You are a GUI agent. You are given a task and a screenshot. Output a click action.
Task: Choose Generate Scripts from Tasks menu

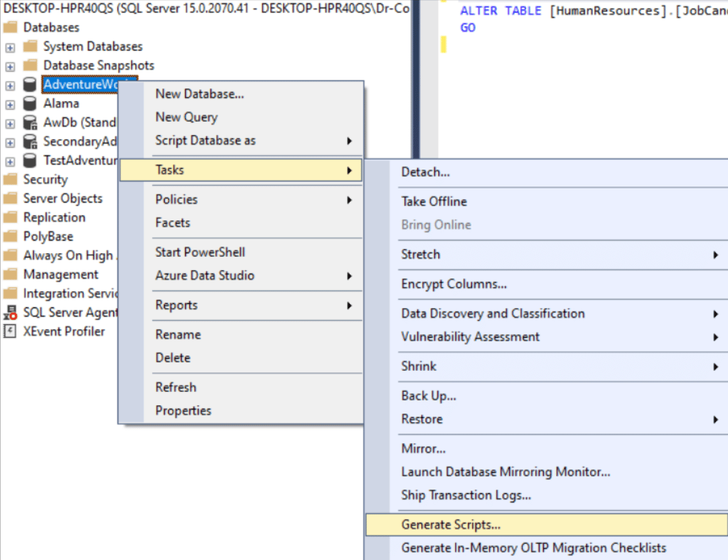(x=450, y=525)
